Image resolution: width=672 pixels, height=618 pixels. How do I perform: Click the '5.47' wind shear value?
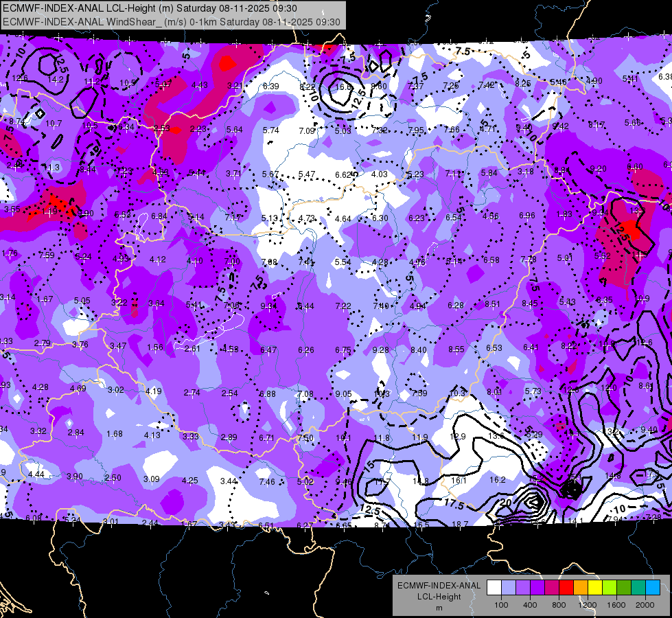pos(307,174)
